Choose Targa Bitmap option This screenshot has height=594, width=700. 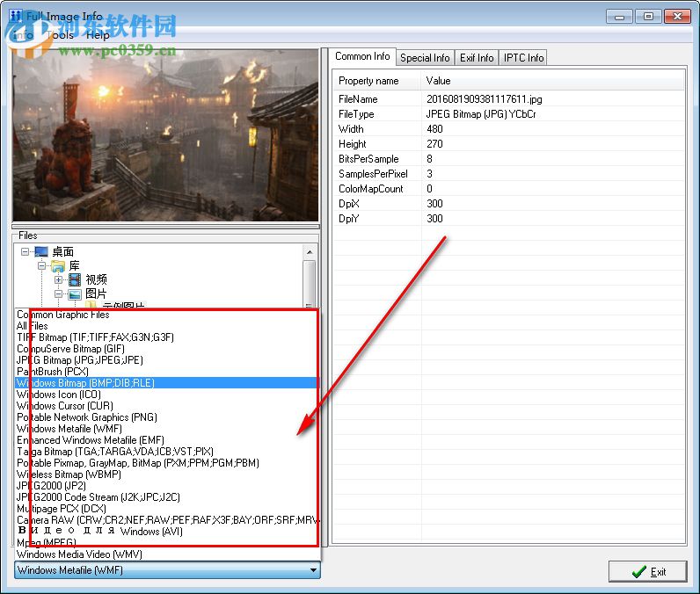click(x=167, y=452)
